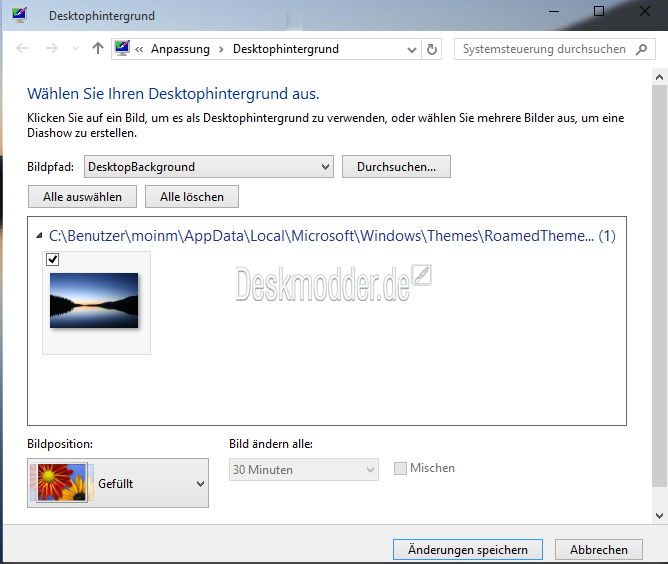Open the address bar history dropdown
Screen dimensions: 668x564
[412, 49]
